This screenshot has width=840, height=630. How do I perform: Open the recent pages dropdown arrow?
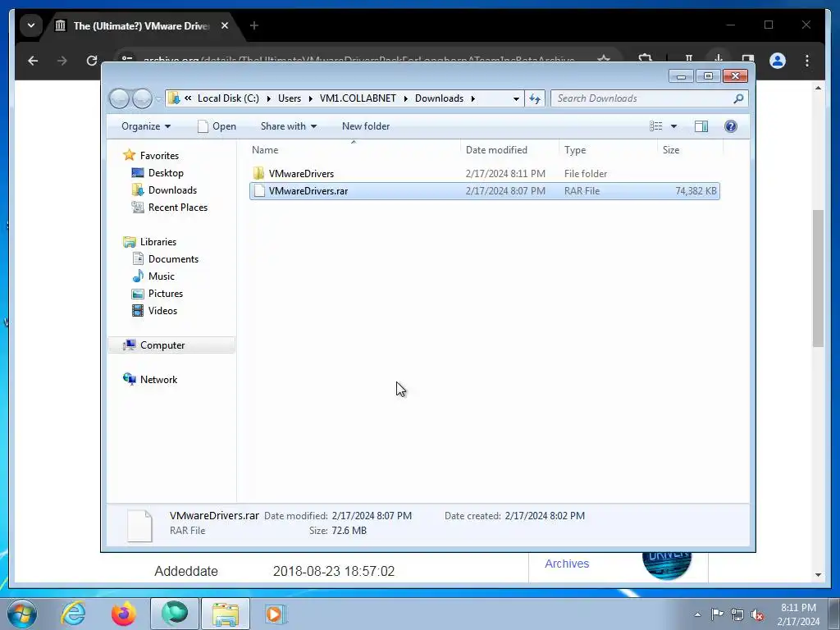click(158, 98)
